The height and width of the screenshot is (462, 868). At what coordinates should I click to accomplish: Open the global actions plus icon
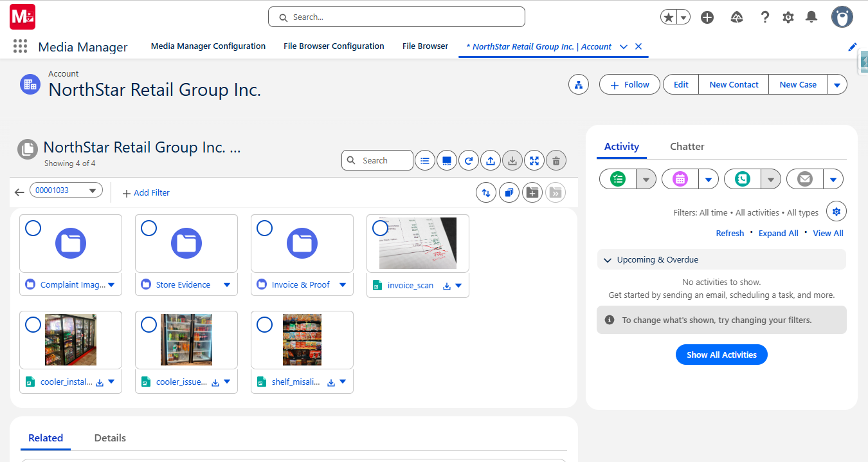707,17
